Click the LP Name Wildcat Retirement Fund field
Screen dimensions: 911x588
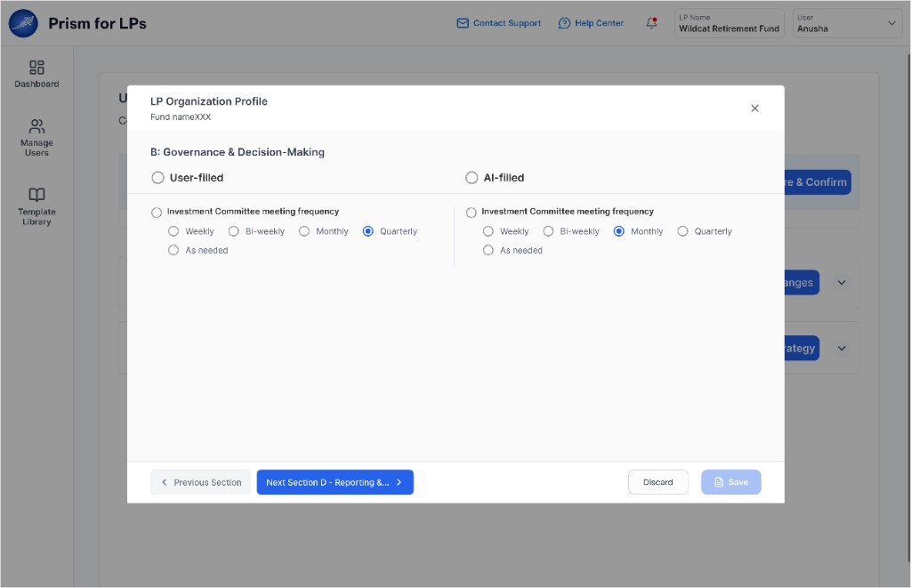730,23
